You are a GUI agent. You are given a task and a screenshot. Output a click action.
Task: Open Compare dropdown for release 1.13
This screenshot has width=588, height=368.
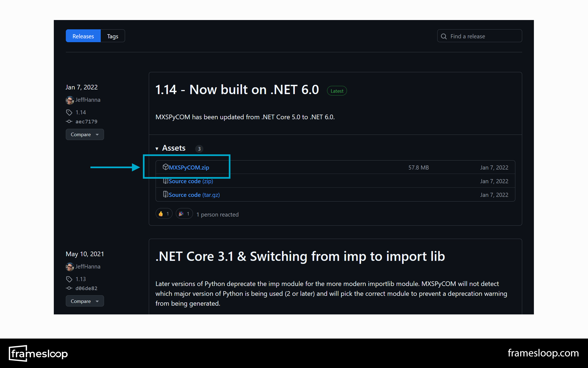pos(85,301)
